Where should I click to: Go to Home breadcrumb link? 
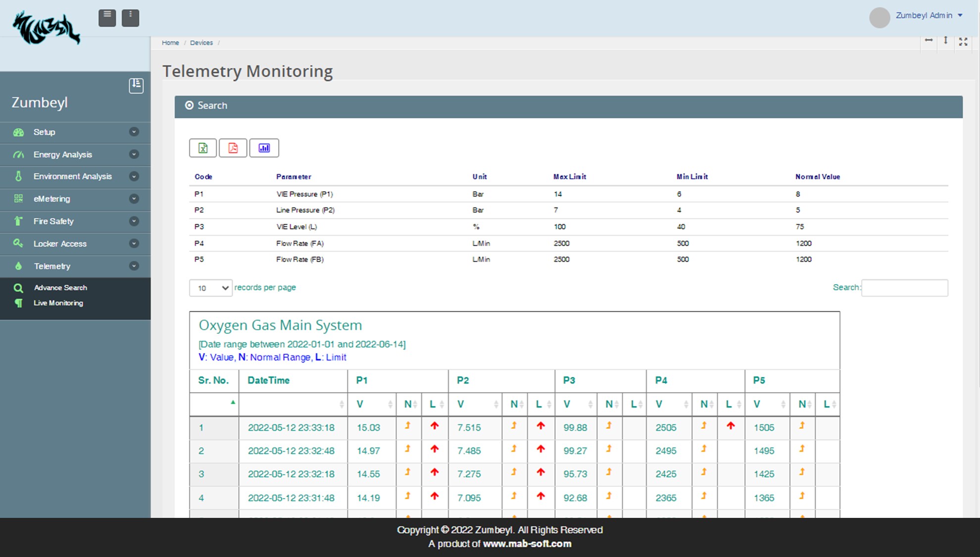pos(170,43)
